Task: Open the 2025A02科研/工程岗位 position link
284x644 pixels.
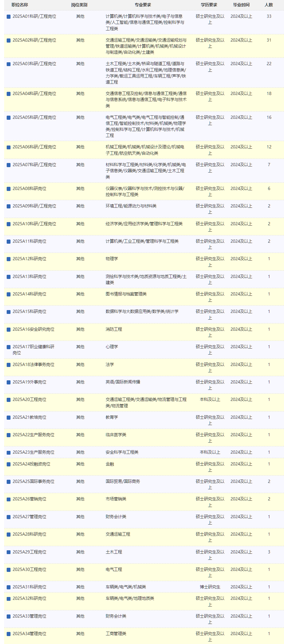Action: [34, 40]
